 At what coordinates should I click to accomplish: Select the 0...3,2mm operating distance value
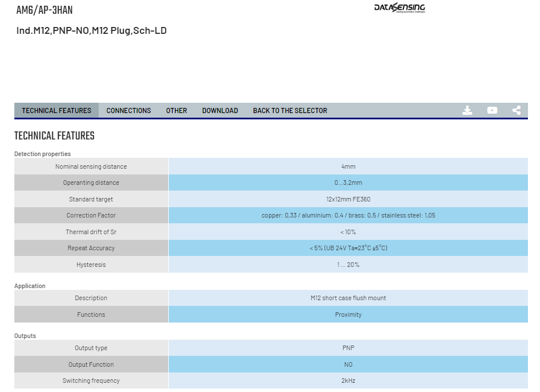(348, 183)
